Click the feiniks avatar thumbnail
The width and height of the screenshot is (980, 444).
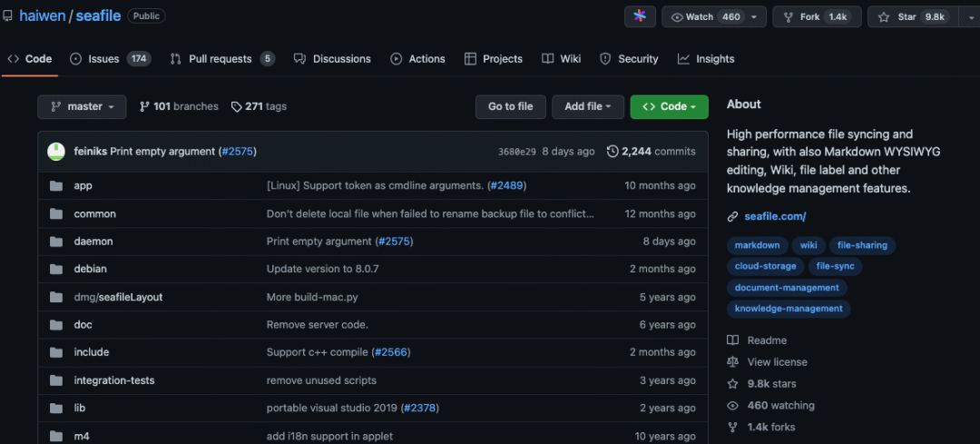click(x=56, y=152)
